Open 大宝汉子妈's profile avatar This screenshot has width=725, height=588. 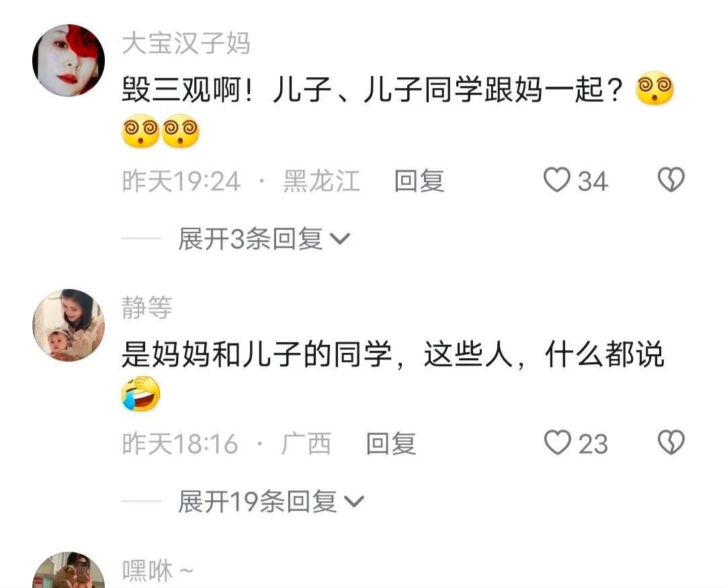click(69, 60)
